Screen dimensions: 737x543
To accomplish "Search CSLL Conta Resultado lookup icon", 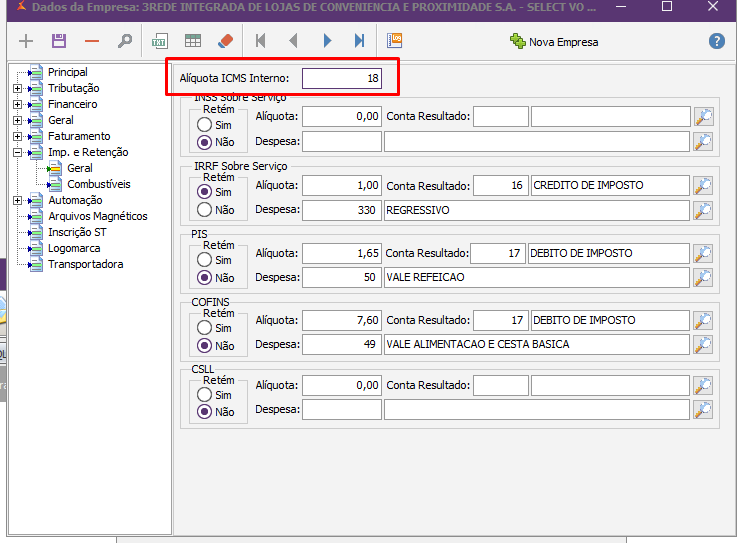I will pyautogui.click(x=703, y=386).
